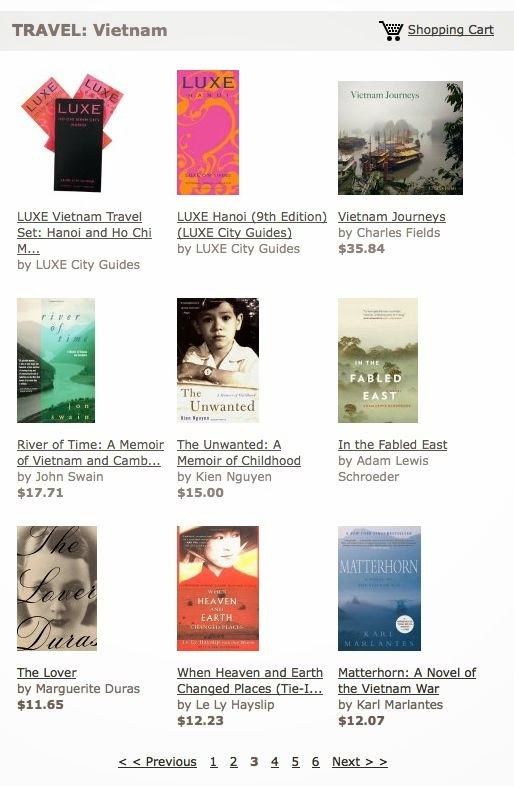Viewport: 514px width, 786px height.
Task: Go to the Next page link
Action: pos(360,762)
